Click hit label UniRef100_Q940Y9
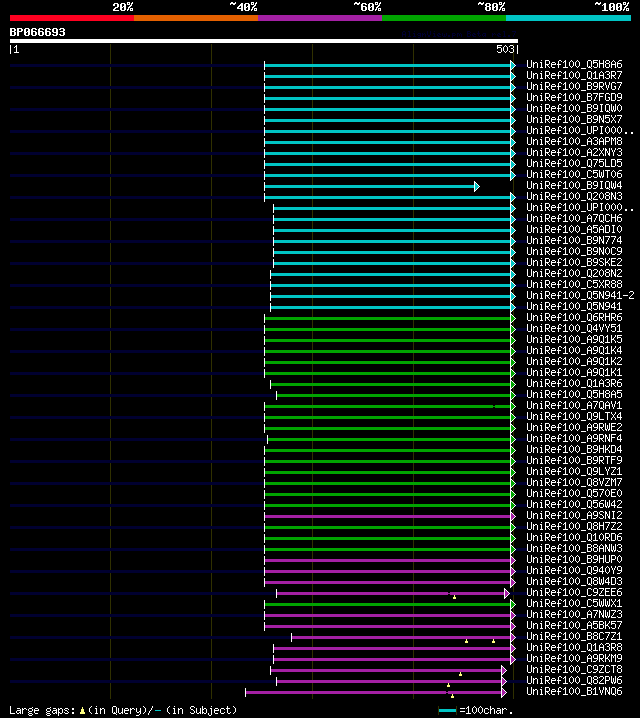The height and width of the screenshot is (718, 640). click(574, 570)
